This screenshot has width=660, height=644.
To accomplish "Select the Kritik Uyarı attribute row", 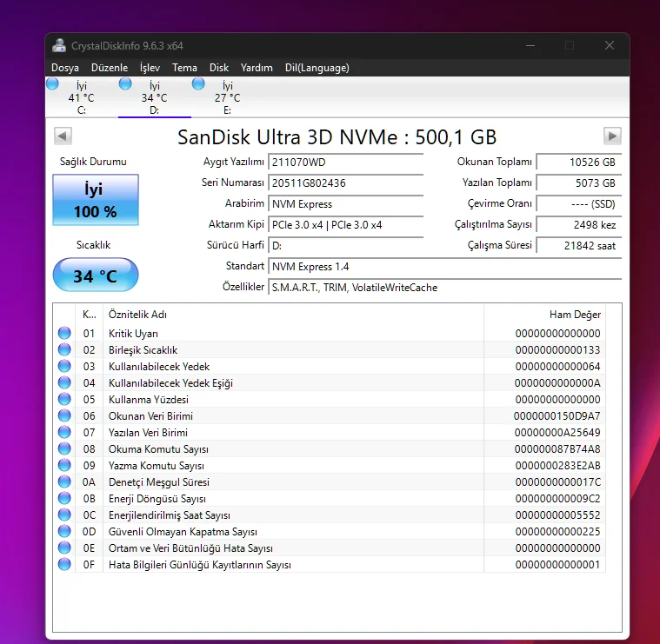I will click(330, 334).
